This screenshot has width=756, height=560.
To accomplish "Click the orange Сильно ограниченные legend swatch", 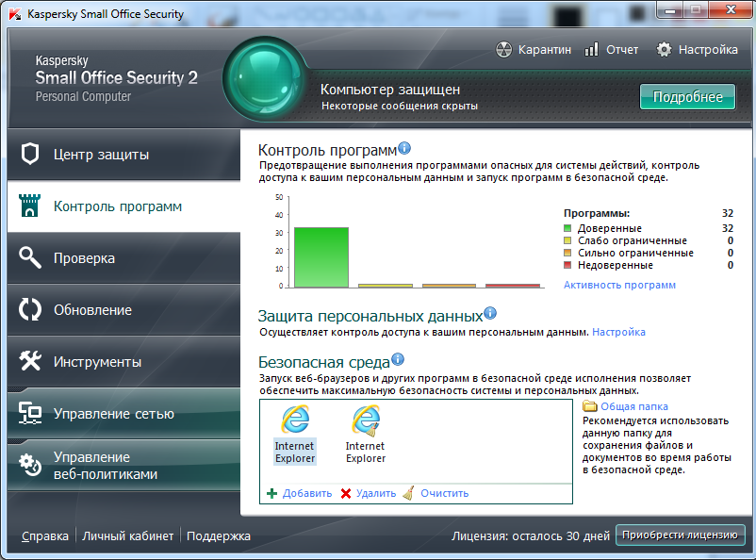I will click(567, 253).
